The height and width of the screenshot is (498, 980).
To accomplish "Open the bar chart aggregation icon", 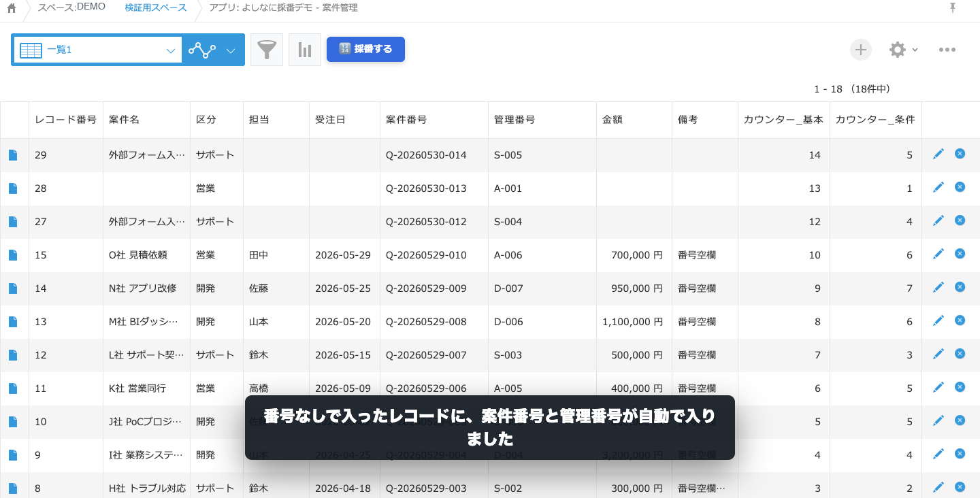I will (x=305, y=50).
